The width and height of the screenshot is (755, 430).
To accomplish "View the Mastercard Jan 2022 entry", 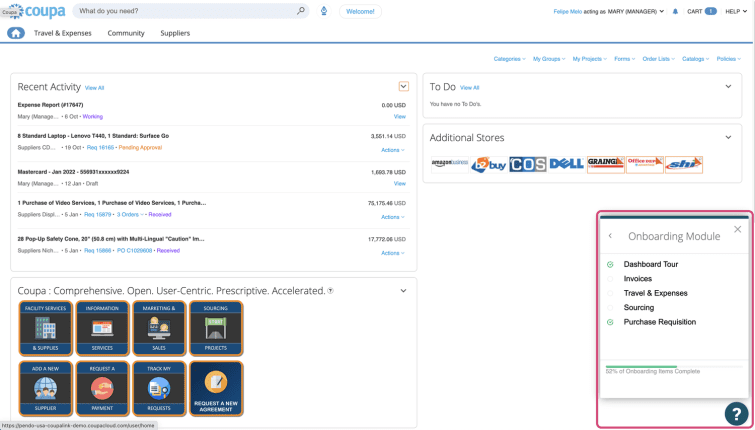I will tap(400, 183).
